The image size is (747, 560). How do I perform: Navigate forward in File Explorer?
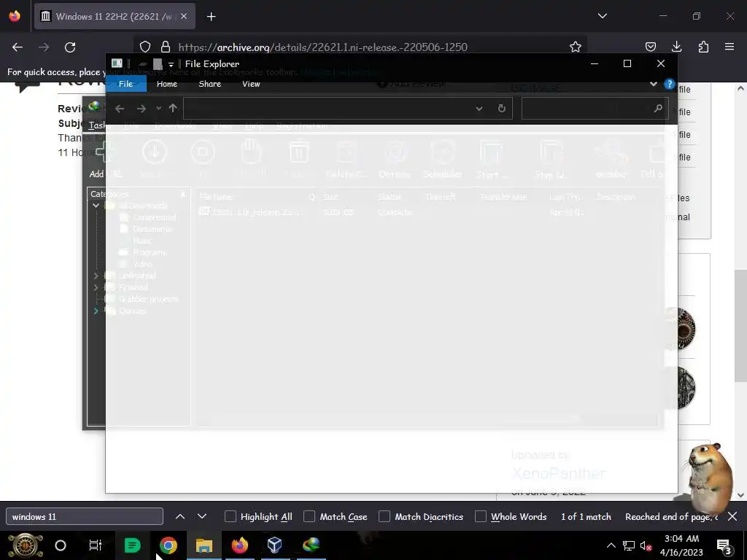click(141, 109)
